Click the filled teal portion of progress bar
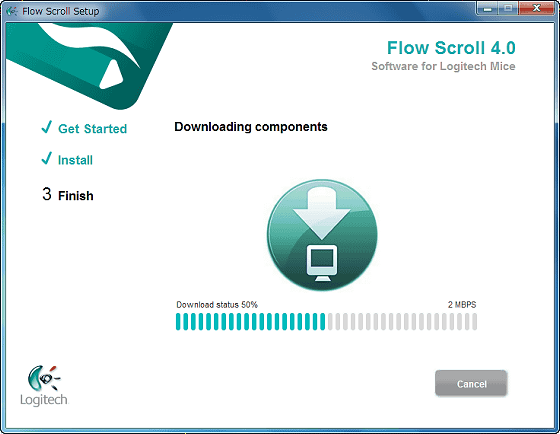The height and width of the screenshot is (434, 560). [x=250, y=321]
